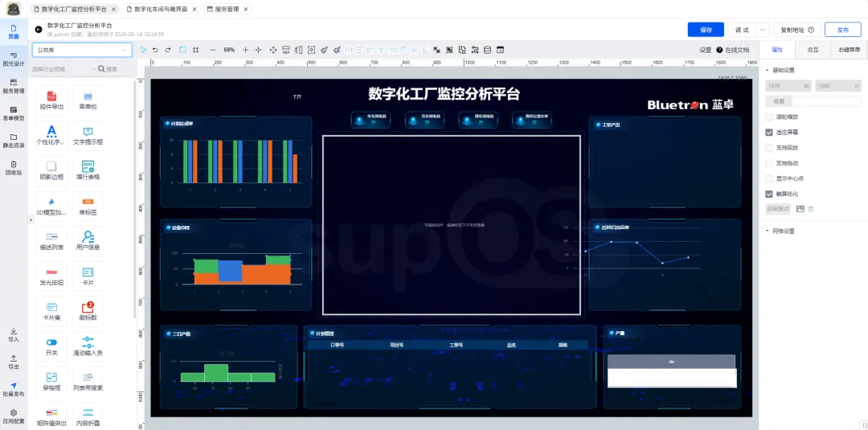Click the window layout icon in toolbar
The image size is (868, 430).
click(x=501, y=50)
